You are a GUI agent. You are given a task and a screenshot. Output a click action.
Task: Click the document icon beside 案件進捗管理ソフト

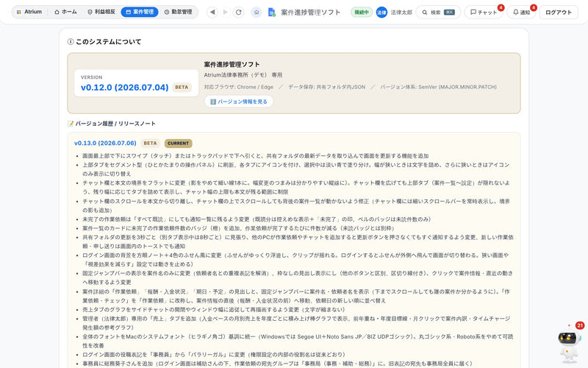[x=272, y=13]
